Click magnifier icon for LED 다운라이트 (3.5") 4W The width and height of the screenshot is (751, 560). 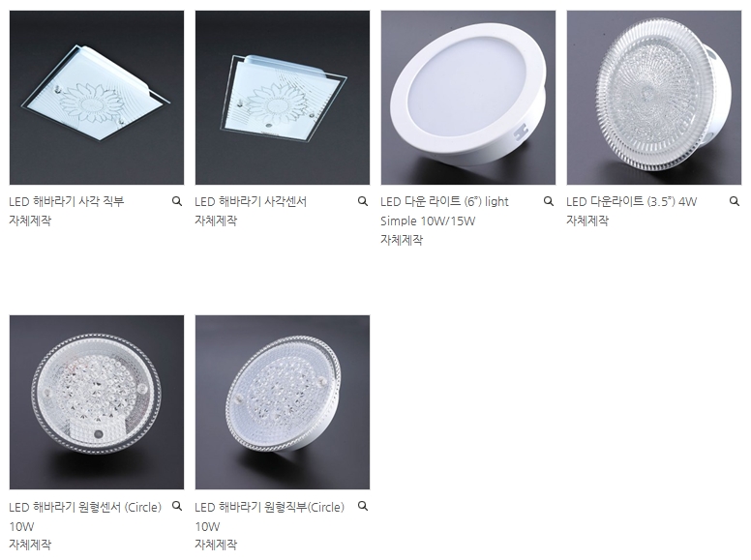coord(735,201)
